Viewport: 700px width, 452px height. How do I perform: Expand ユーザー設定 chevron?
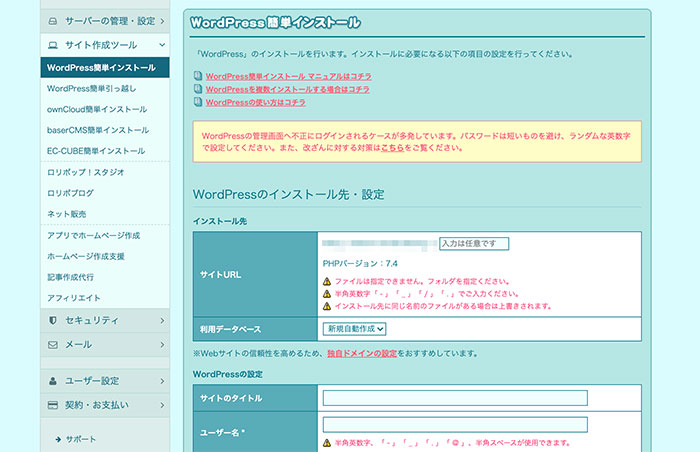pyautogui.click(x=162, y=381)
